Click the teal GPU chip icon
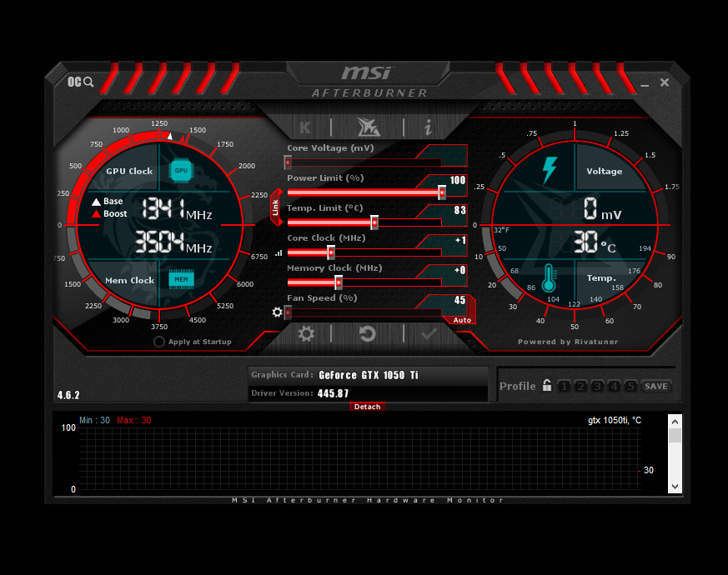 (x=181, y=170)
